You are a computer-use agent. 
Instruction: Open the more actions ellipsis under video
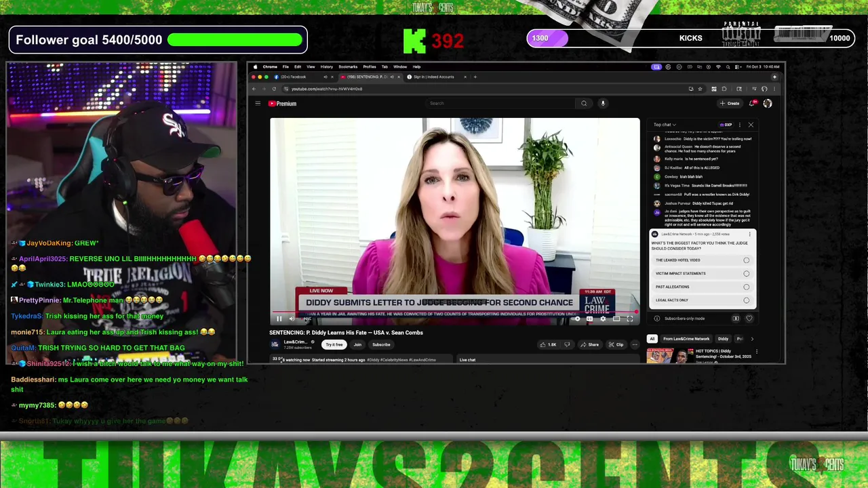(x=635, y=344)
